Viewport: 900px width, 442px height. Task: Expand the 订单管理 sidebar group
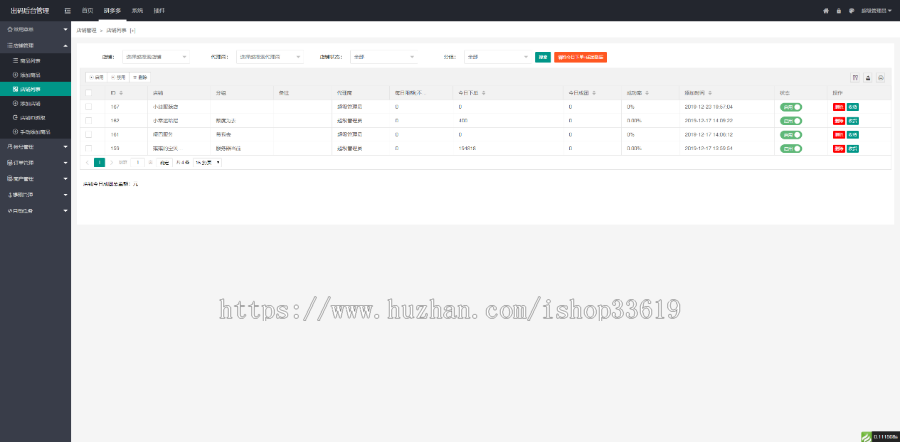(35, 162)
